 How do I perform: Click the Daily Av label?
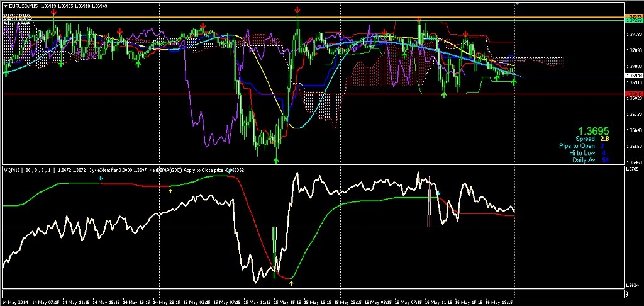click(x=584, y=160)
